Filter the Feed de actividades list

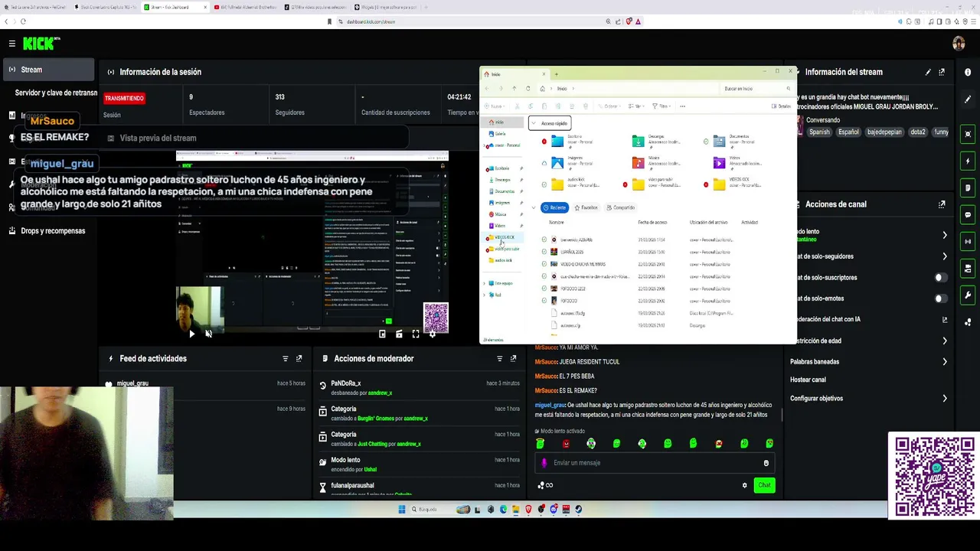click(x=286, y=358)
